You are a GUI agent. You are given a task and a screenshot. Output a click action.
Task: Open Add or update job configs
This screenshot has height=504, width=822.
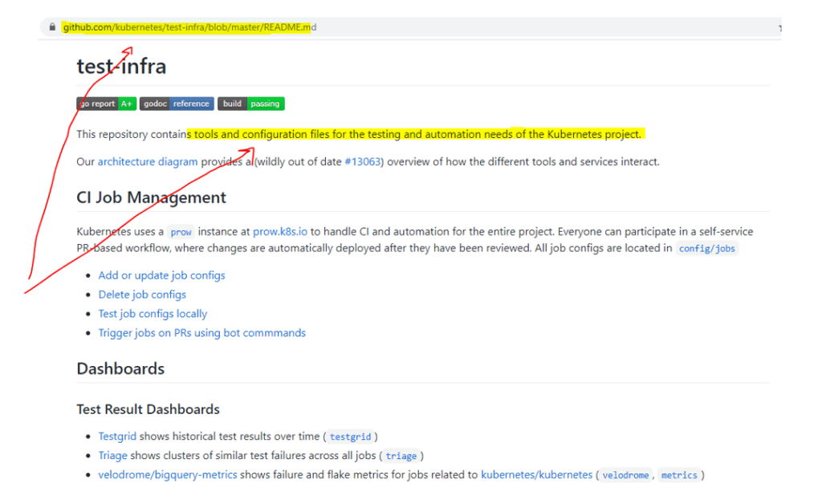coord(161,275)
